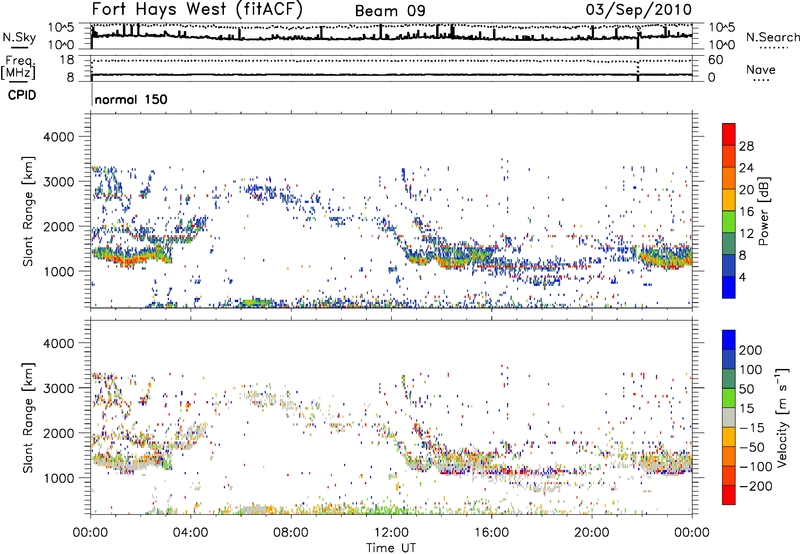Click the '16:00' time axis label

coord(491,533)
